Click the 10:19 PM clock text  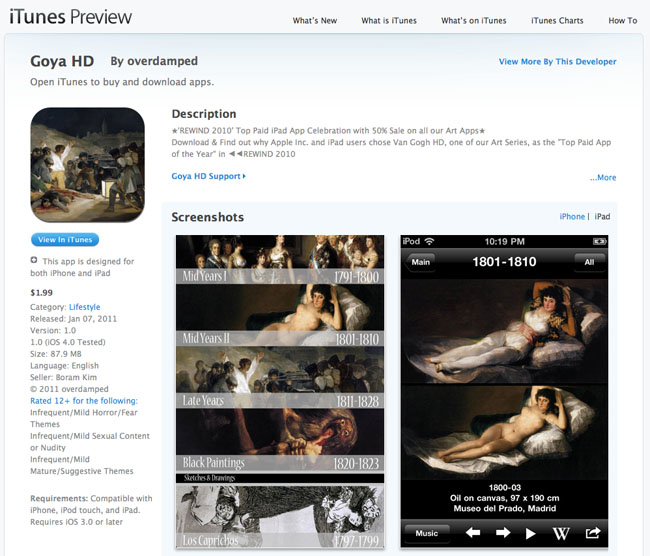pyautogui.click(x=504, y=241)
